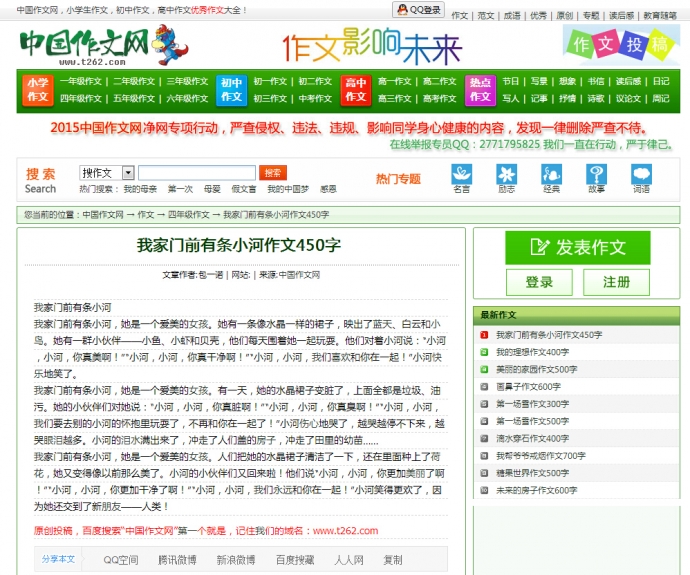Viewport: 690px width, 575px height.
Task: Click the 范文 top menu link
Action: coord(486,16)
